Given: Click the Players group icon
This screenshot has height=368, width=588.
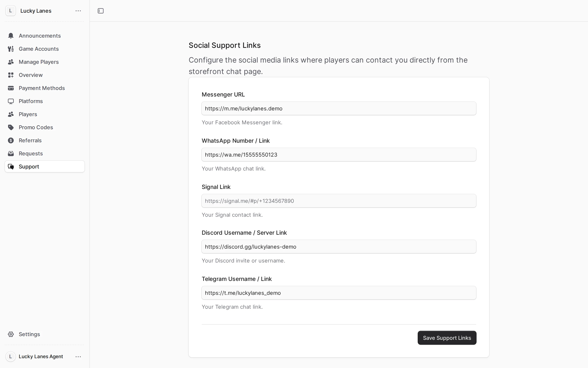Looking at the screenshot, I should click(x=11, y=114).
